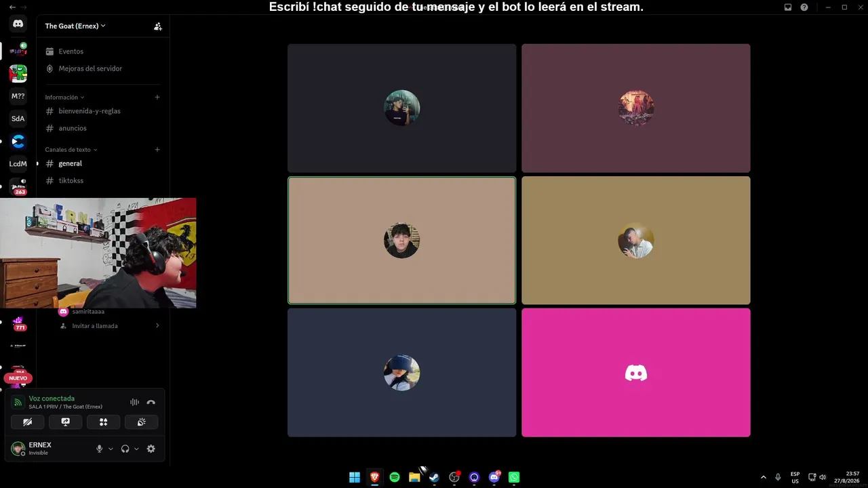868x488 pixels.
Task: Select the pink Discord logo participant tile
Action: click(x=636, y=373)
